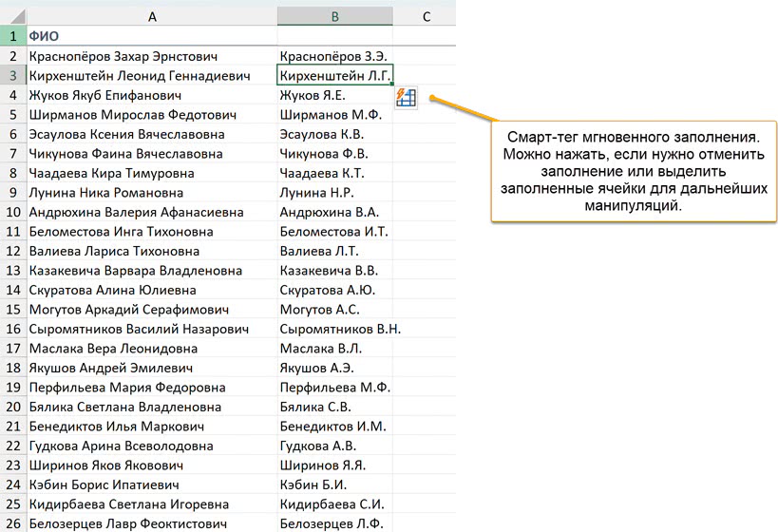Select cell Ширинов Яков Яковович

[152, 465]
